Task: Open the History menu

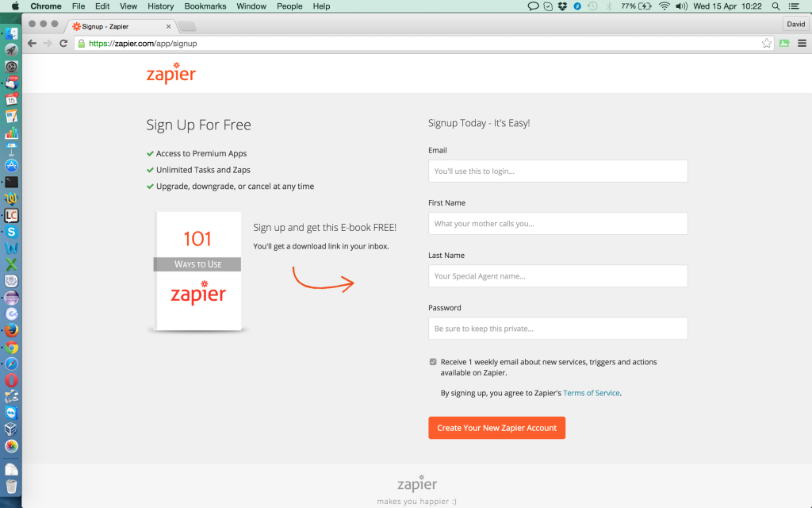Action: point(160,6)
